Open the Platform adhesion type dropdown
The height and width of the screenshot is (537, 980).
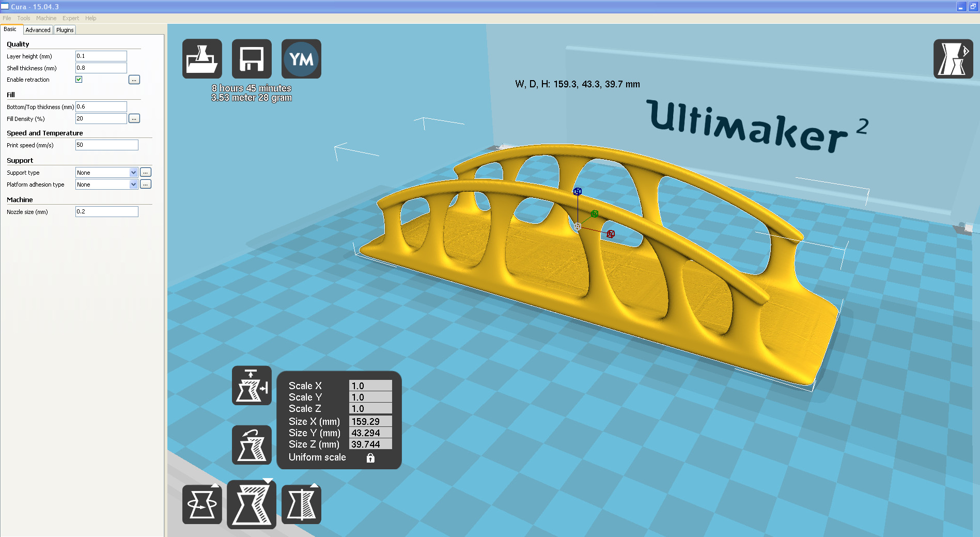106,185
